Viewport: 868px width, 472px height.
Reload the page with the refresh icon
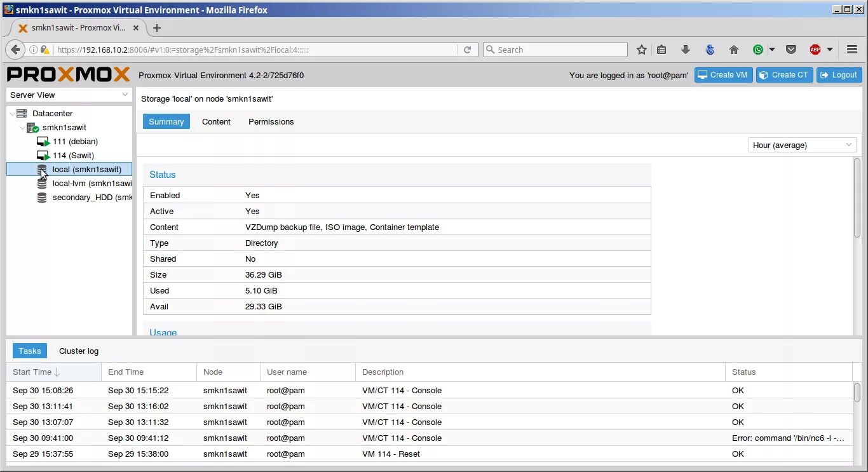(x=468, y=50)
